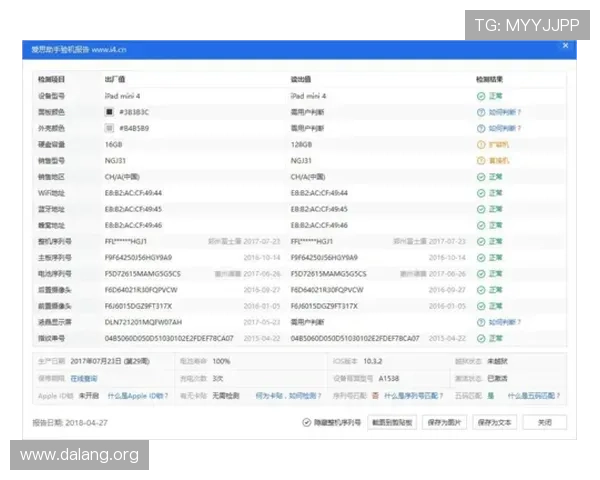Screen dimensions: 600x480
Task: Click the 正常 check icon in WiFi地址 row
Action: tap(481, 193)
